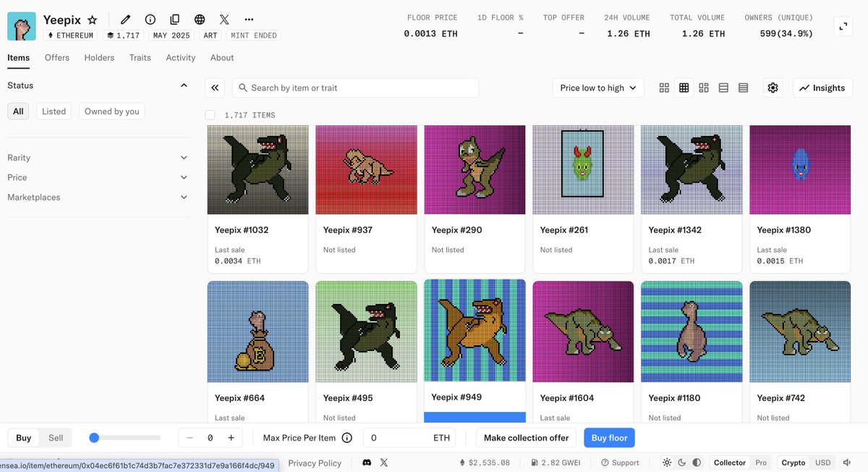Select Collector mode in footer

tap(730, 463)
